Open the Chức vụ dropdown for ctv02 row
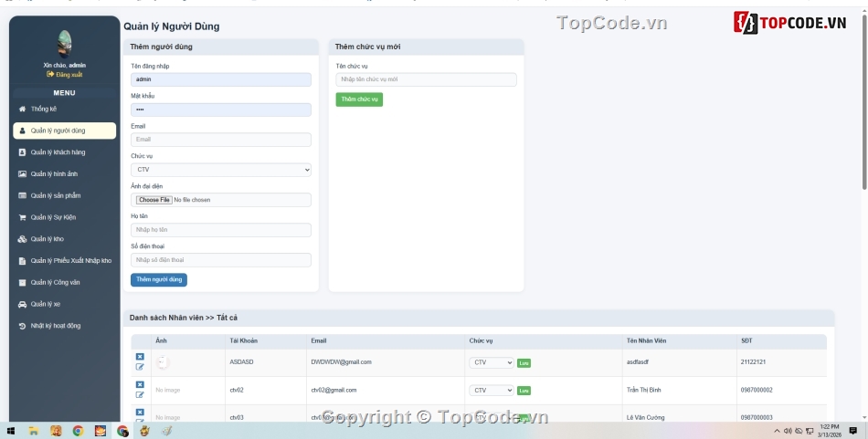The width and height of the screenshot is (868, 439). pyautogui.click(x=492, y=391)
